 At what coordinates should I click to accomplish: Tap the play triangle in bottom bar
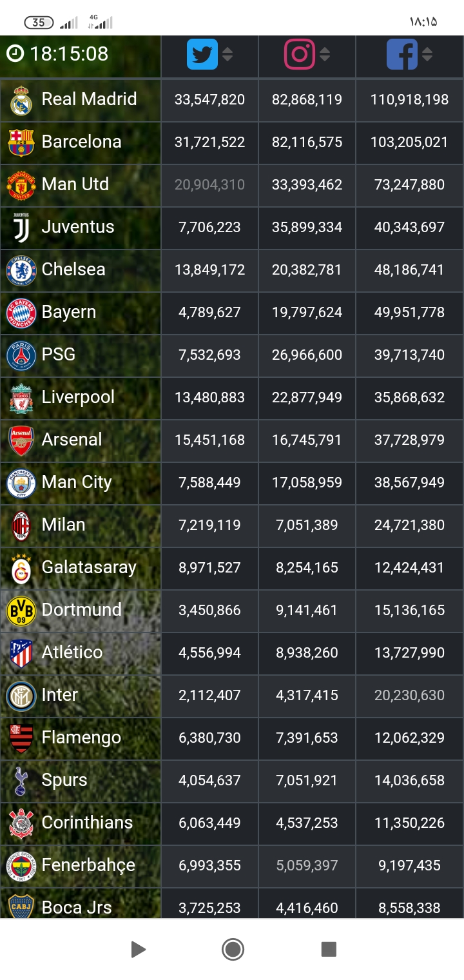[138, 949]
